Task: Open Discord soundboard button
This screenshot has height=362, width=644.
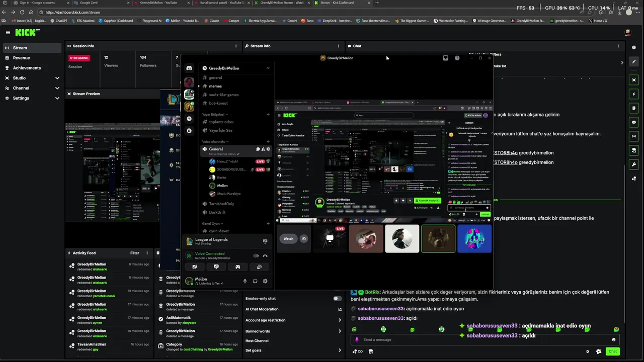Action: click(259, 267)
